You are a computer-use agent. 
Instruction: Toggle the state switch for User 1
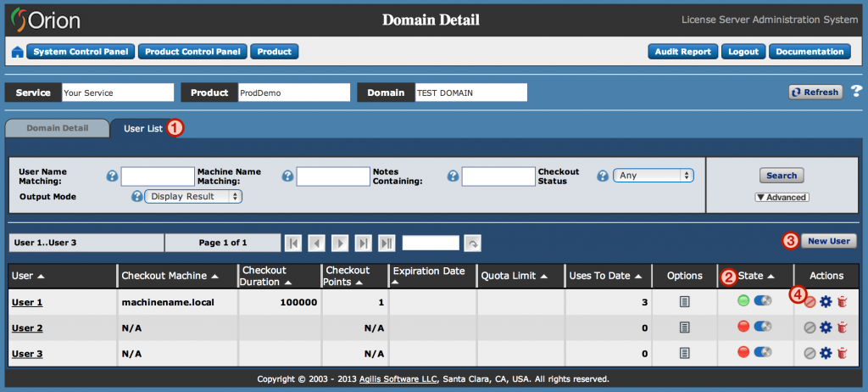762,300
